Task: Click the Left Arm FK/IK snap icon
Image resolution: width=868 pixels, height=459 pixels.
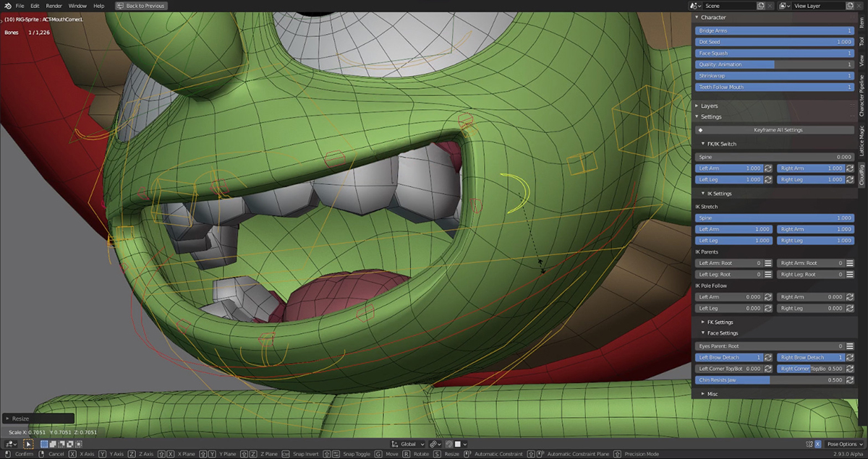Action: pyautogui.click(x=768, y=168)
